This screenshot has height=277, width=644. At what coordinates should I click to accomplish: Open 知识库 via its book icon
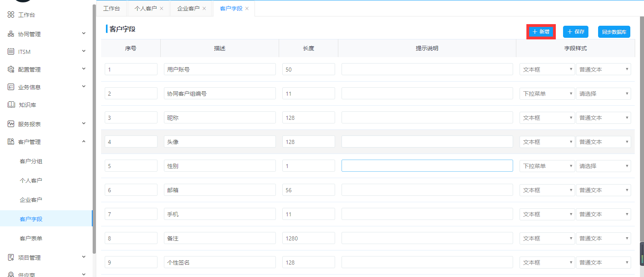[11, 105]
